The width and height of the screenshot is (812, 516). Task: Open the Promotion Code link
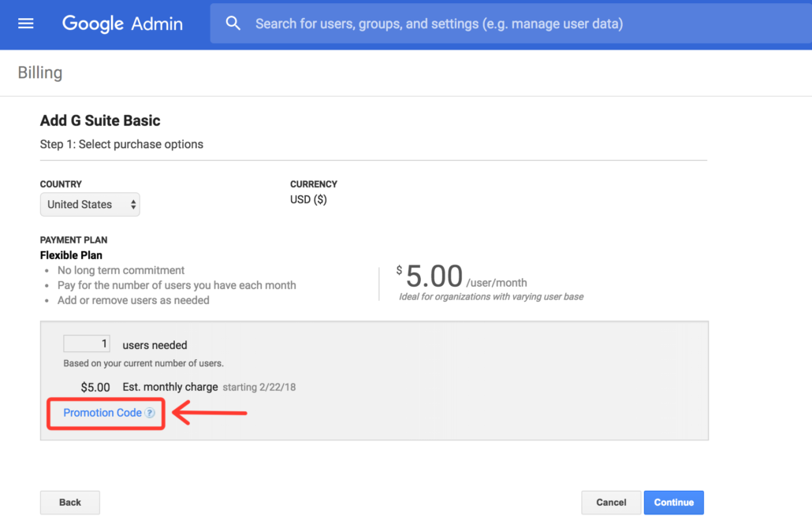[102, 413]
